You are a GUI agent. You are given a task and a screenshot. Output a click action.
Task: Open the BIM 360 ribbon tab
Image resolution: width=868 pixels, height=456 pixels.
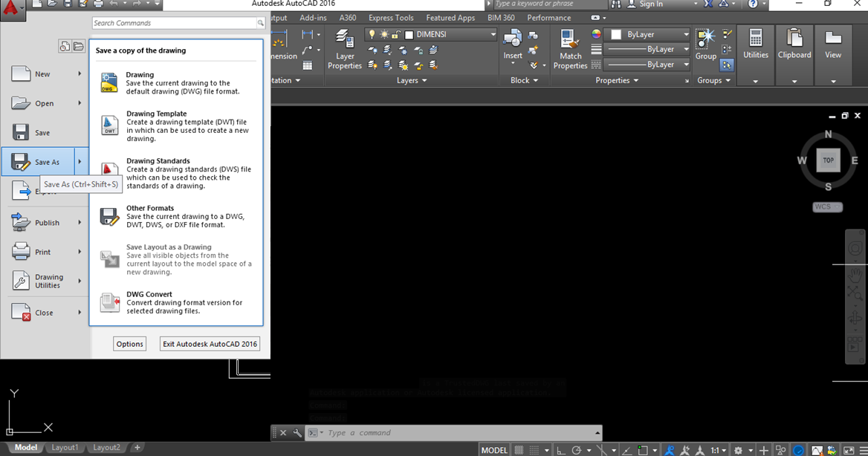coord(501,18)
